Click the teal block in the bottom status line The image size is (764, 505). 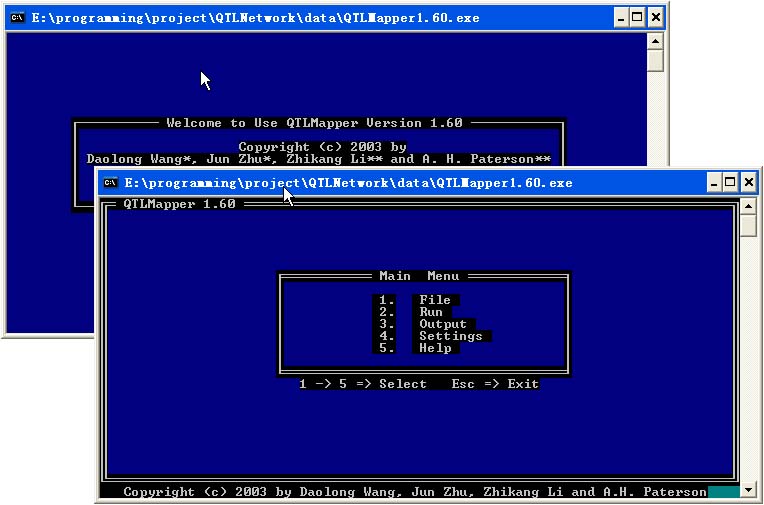pyautogui.click(x=722, y=492)
